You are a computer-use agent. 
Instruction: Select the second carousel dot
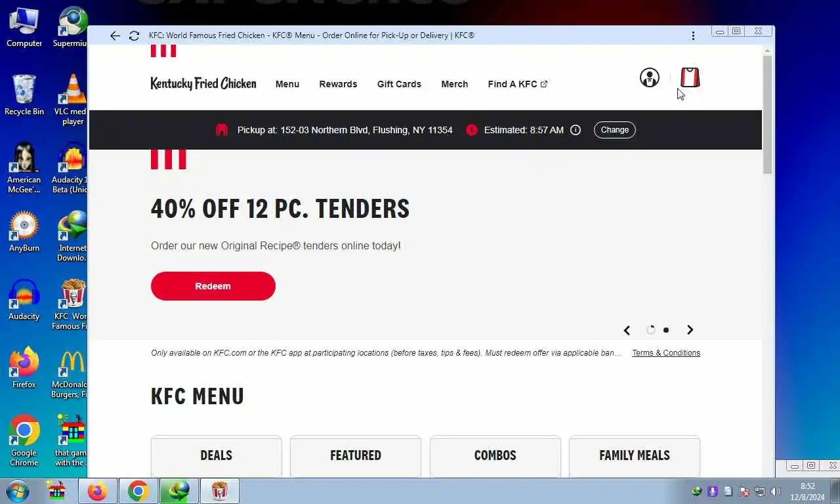click(x=666, y=330)
